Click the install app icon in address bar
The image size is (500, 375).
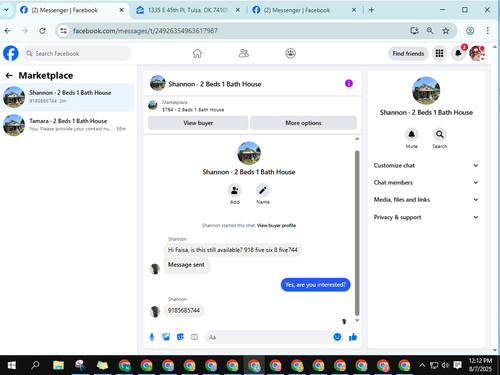tap(414, 31)
